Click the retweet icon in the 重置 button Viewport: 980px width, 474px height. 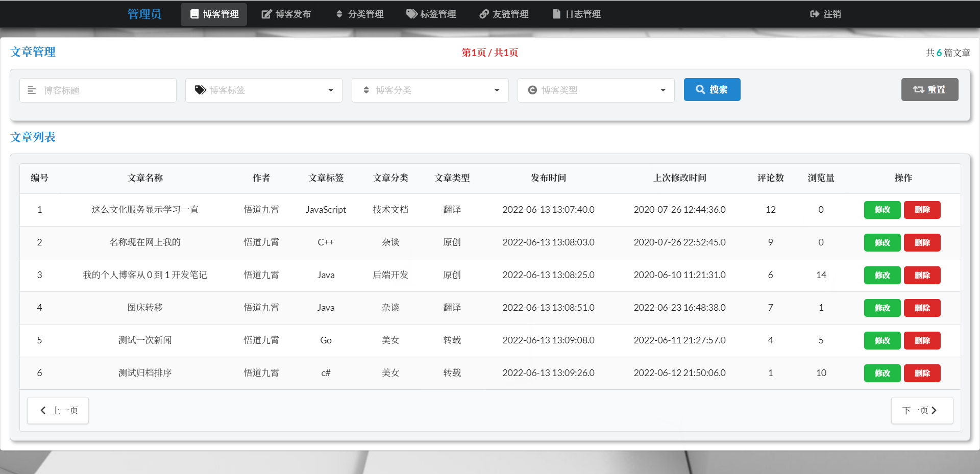918,89
